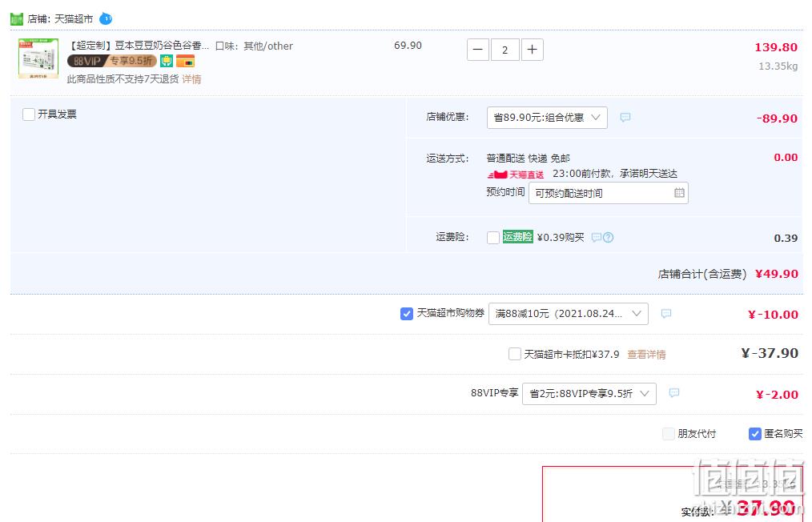Open the 满88减10元 coupon dropdown
Image resolution: width=812 pixels, height=522 pixels.
click(x=568, y=314)
